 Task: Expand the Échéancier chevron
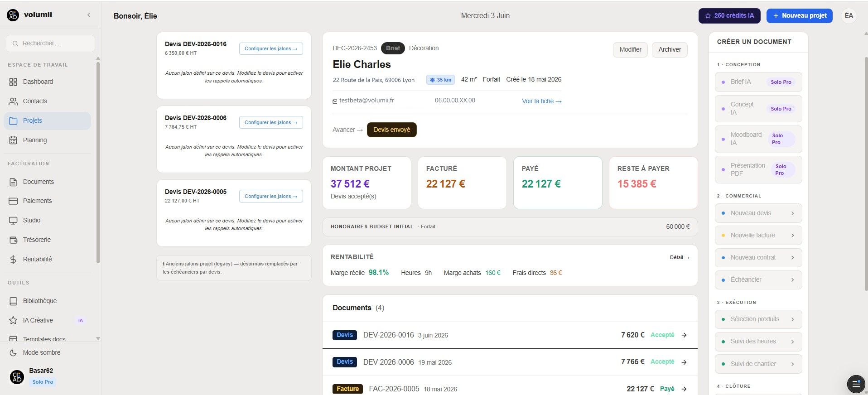tap(792, 279)
